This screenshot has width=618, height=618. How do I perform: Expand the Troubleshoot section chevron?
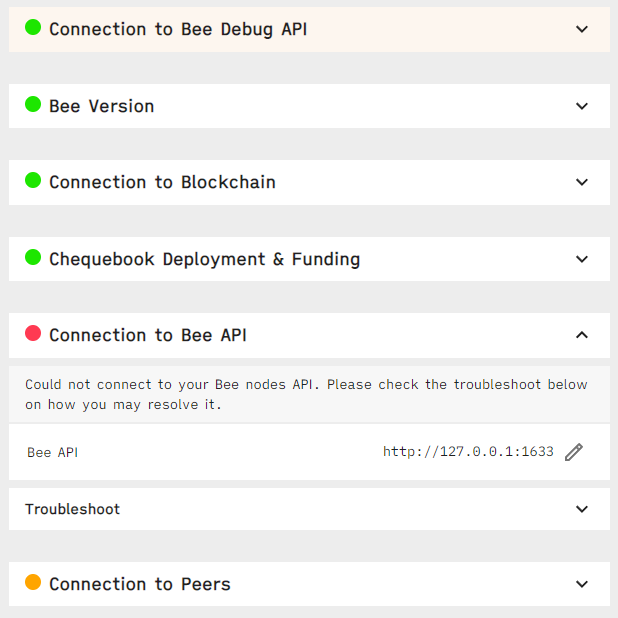pyautogui.click(x=582, y=509)
